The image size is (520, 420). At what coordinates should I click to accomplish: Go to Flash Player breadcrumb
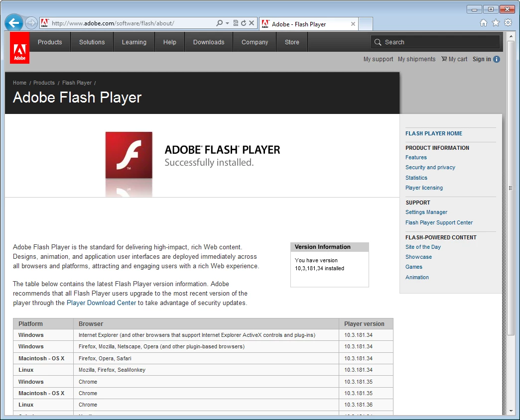77,83
